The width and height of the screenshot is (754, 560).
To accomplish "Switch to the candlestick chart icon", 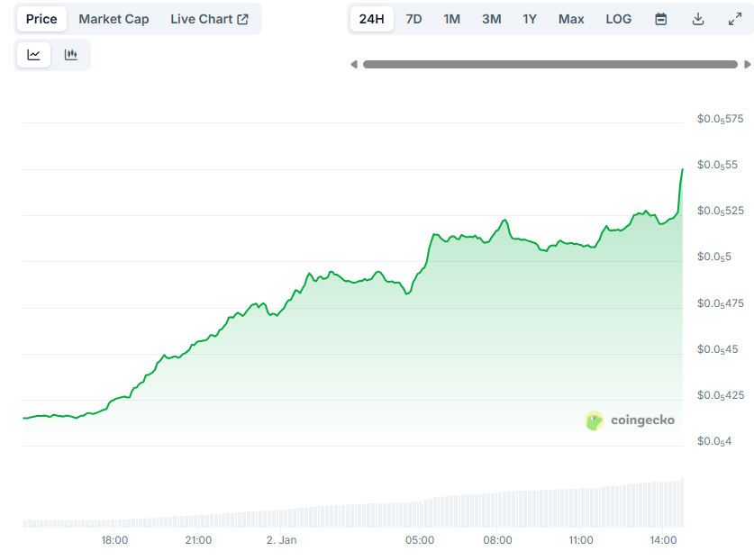I will click(x=70, y=54).
